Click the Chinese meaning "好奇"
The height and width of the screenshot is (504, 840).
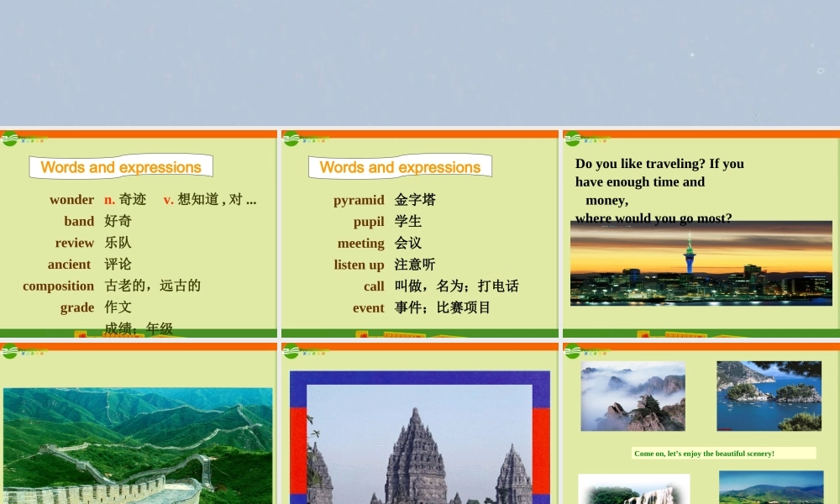(118, 221)
